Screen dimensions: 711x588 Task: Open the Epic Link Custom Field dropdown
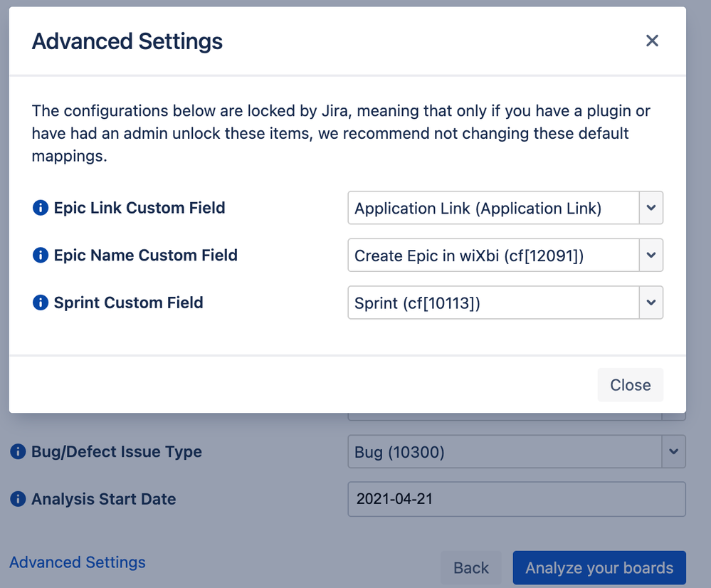494,208
